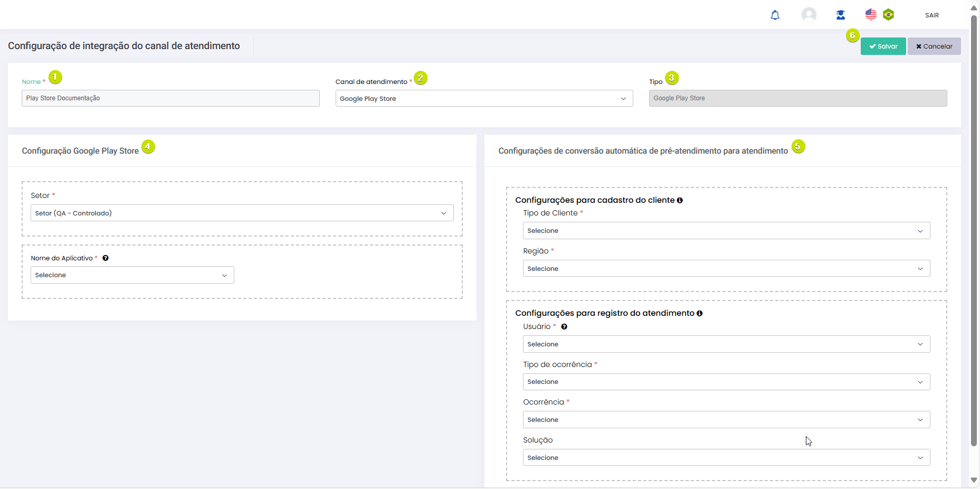The width and height of the screenshot is (980, 489).
Task: Click the user profile avatar icon
Action: pos(808,15)
